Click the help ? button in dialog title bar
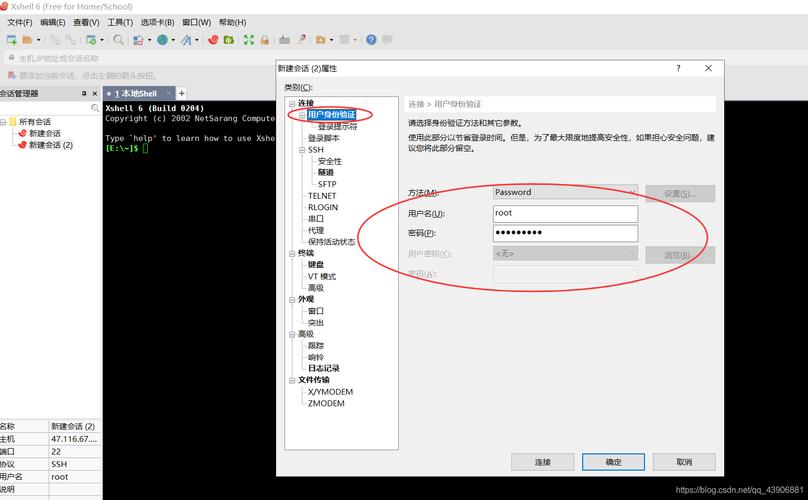Screen dimensions: 808x500 (x=678, y=68)
